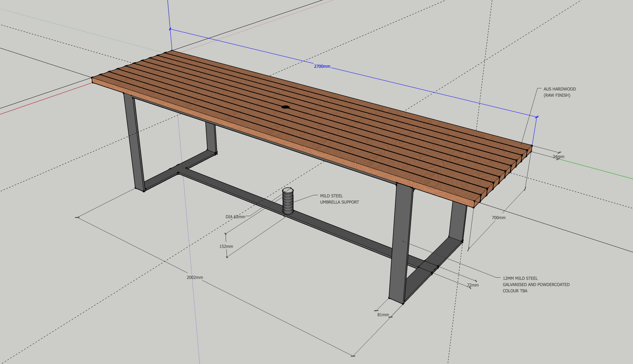Click the (RAW FINISH) annotation line
This screenshot has width=633, height=364.
[x=557, y=95]
